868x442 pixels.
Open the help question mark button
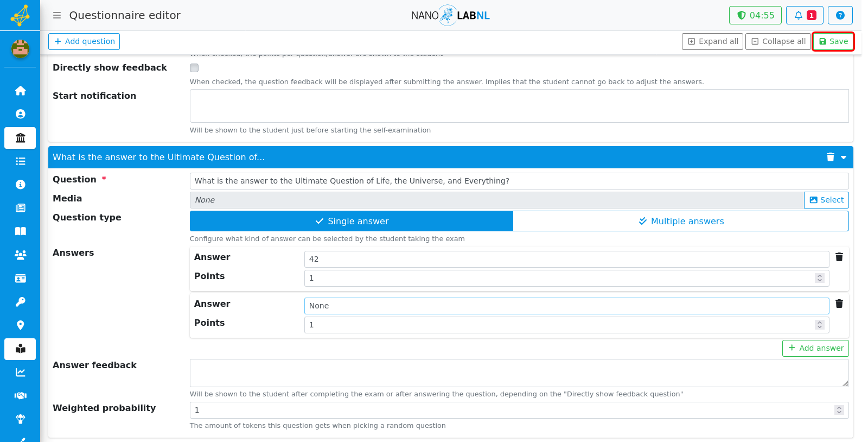pyautogui.click(x=840, y=15)
